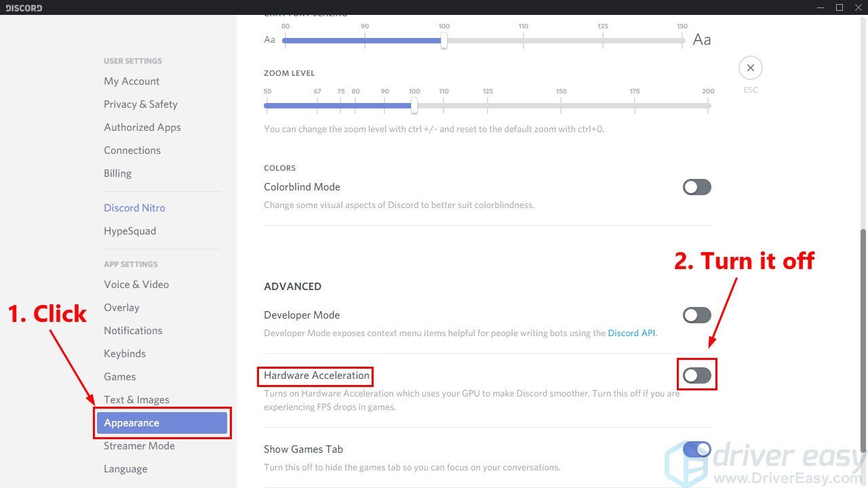Select Connections in the sidebar
Image resolution: width=868 pixels, height=488 pixels.
(132, 150)
